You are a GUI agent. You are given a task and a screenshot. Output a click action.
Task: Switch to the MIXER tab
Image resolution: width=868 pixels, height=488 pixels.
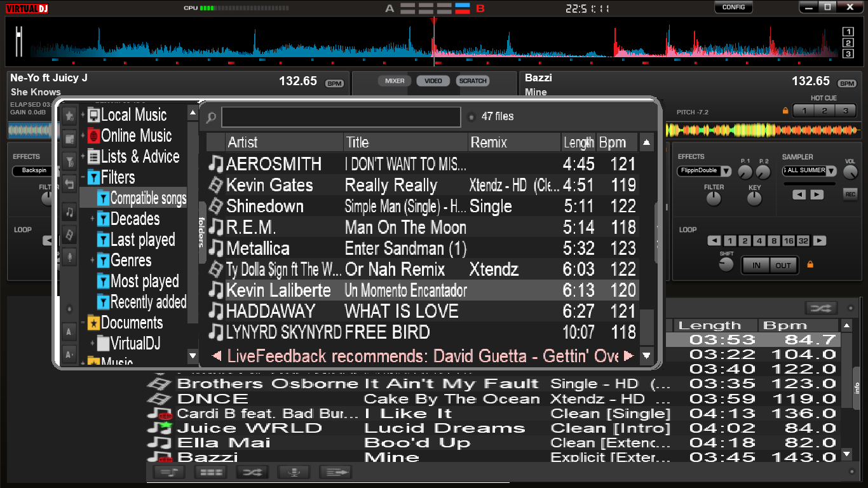pyautogui.click(x=395, y=81)
